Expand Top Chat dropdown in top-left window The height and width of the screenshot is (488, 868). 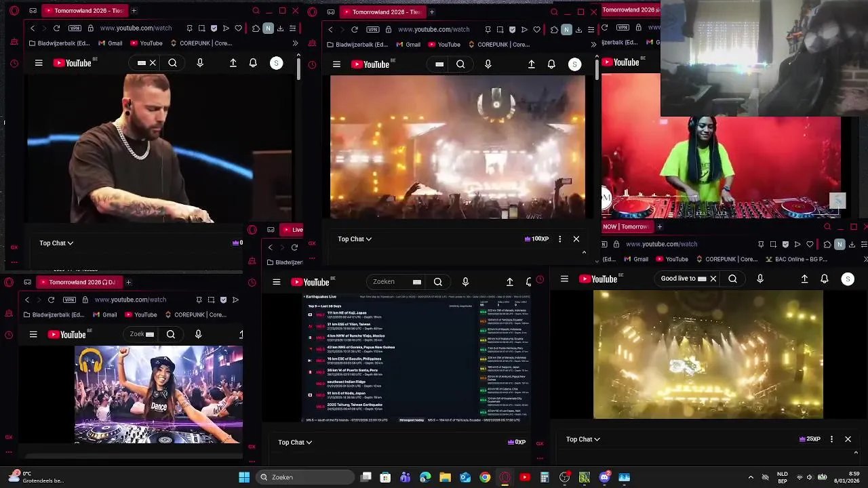[56, 243]
